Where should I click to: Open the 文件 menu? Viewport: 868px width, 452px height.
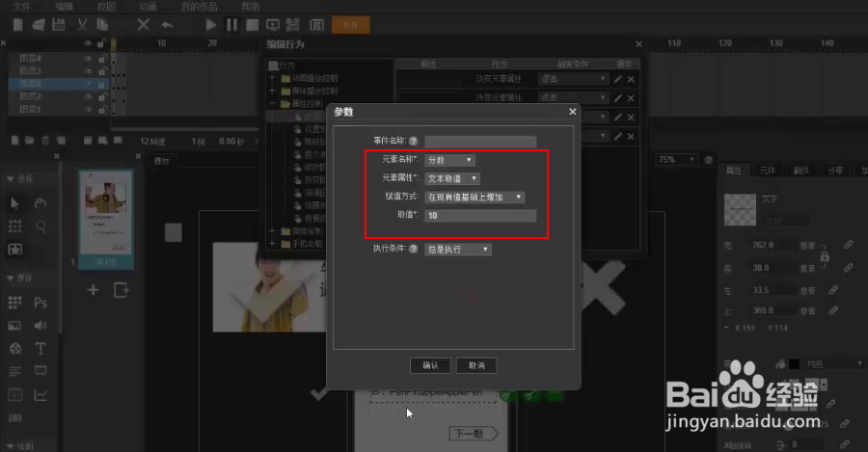(x=21, y=7)
